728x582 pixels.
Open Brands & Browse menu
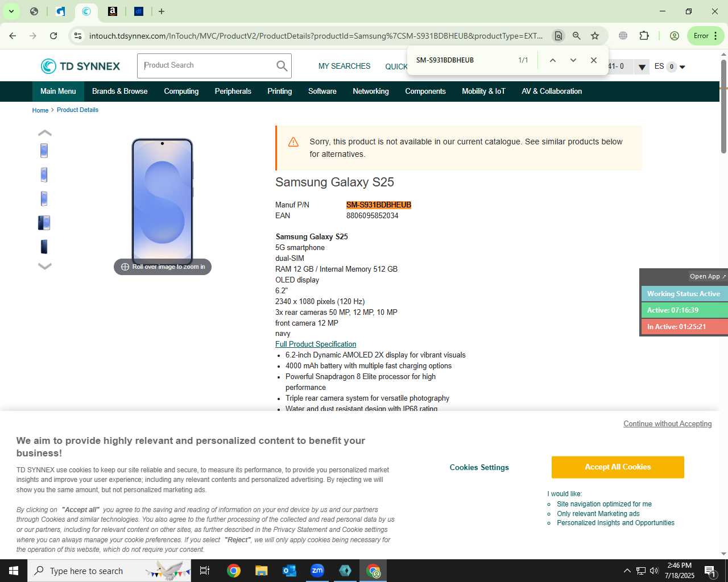point(119,92)
